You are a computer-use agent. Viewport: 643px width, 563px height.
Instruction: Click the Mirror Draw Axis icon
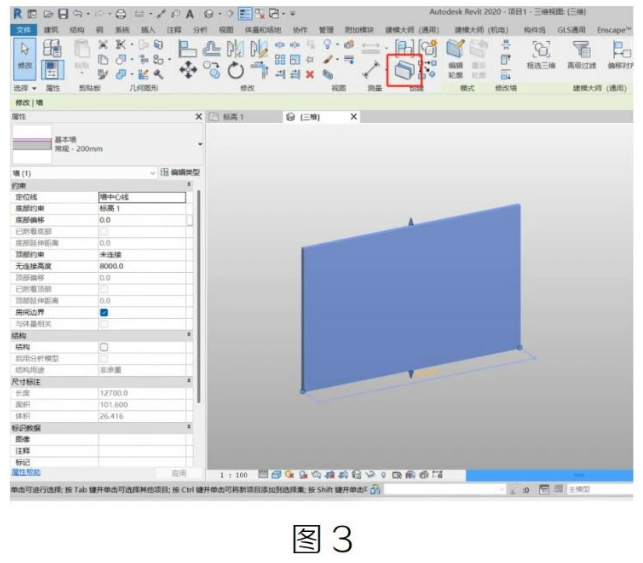(259, 49)
